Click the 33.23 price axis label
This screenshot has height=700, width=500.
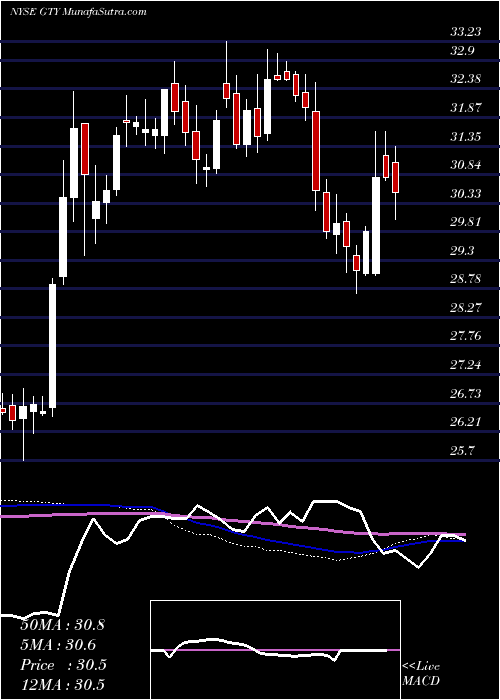[465, 32]
